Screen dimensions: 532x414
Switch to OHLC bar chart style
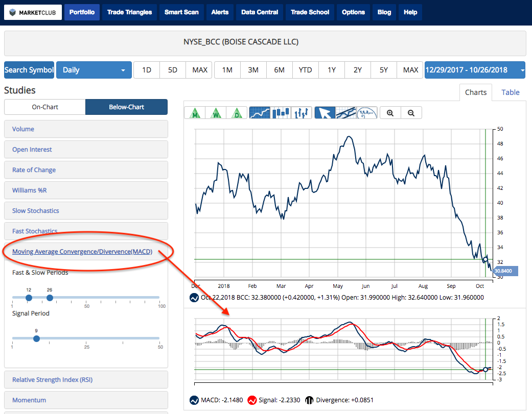coord(301,113)
